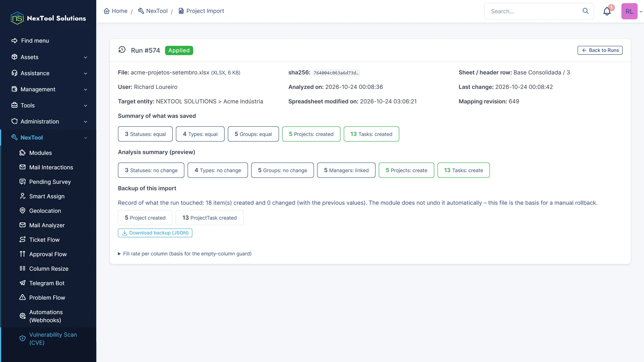Expand the Administration menu chevron
The image size is (644, 362).
(85, 122)
